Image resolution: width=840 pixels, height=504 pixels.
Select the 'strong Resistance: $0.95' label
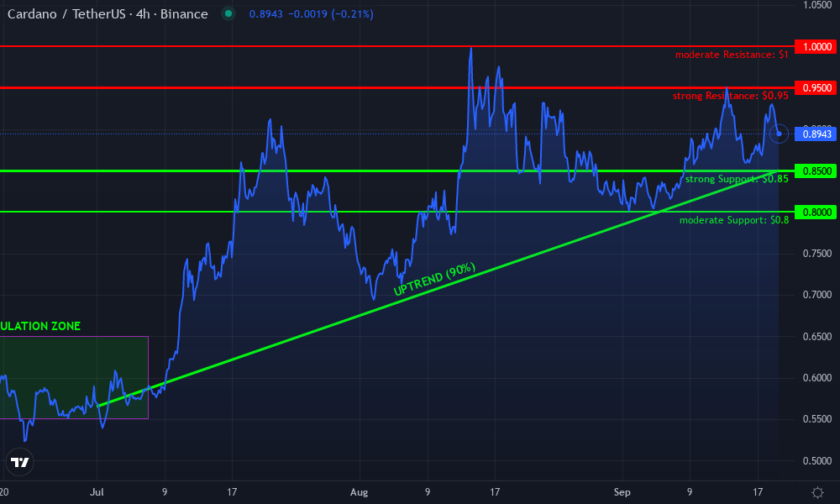(x=730, y=96)
